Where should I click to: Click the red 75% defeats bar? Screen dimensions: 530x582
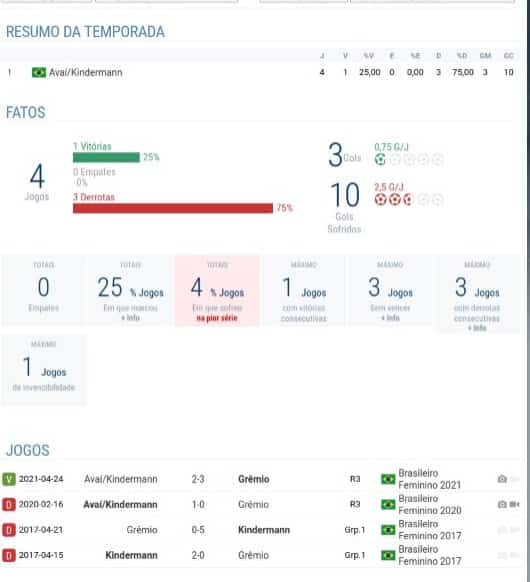coord(173,208)
